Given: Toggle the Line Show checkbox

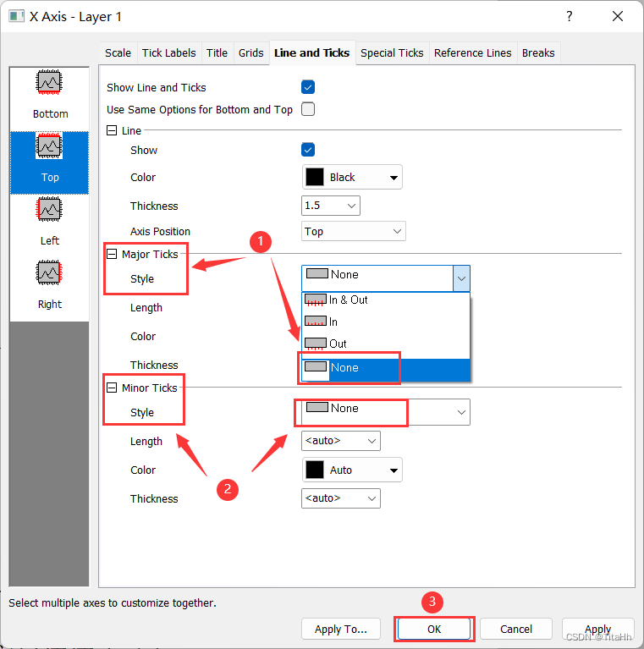Looking at the screenshot, I should click(x=308, y=150).
